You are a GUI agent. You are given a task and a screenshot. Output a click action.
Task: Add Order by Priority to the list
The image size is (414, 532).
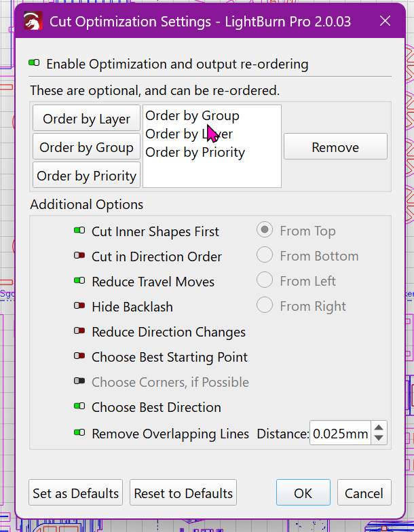click(x=86, y=176)
